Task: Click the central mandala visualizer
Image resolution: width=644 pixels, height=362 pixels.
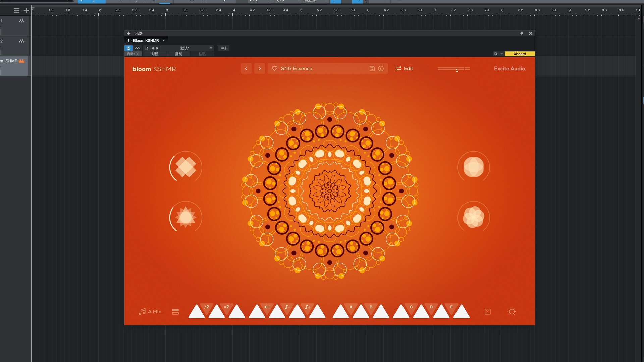Action: [x=330, y=191]
